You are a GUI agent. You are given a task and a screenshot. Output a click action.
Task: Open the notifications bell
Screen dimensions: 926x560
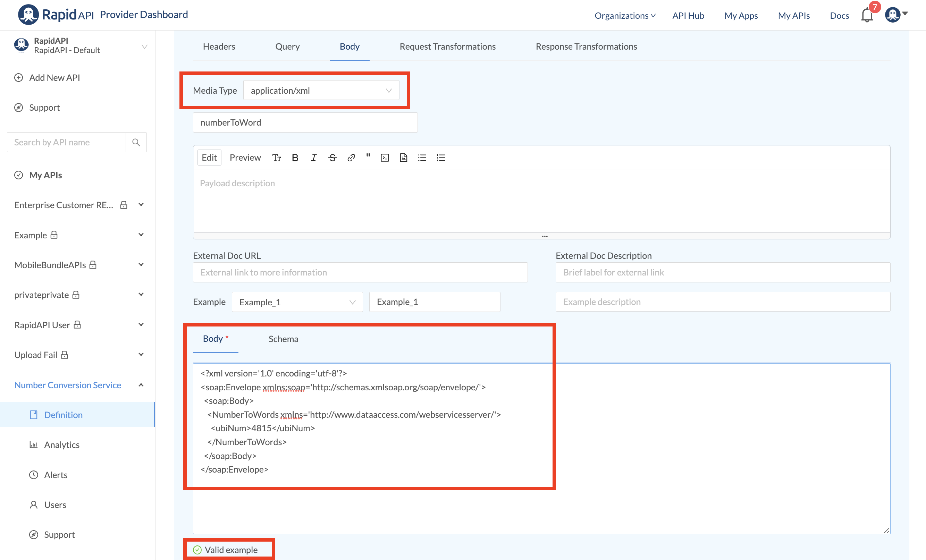(x=867, y=15)
